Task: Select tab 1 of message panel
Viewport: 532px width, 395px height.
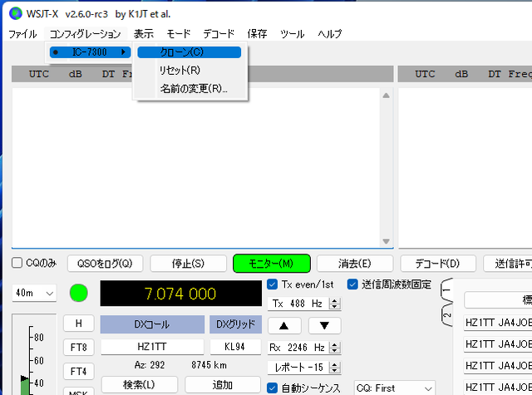Action: click(x=447, y=290)
